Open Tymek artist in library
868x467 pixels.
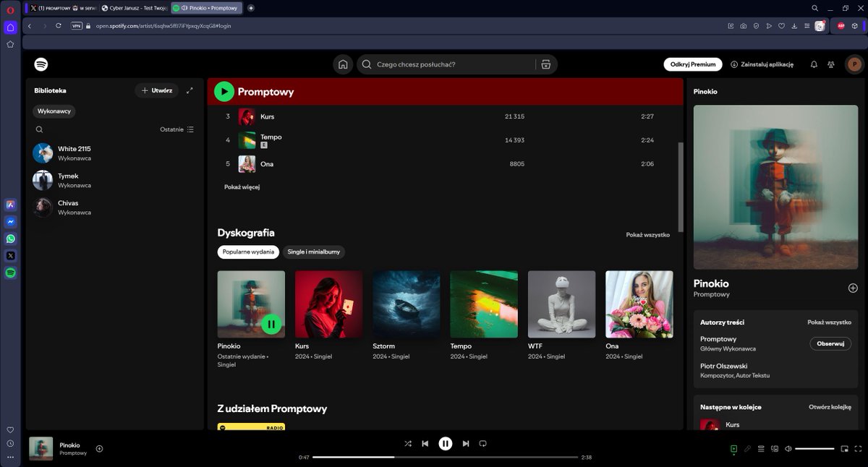pos(115,180)
